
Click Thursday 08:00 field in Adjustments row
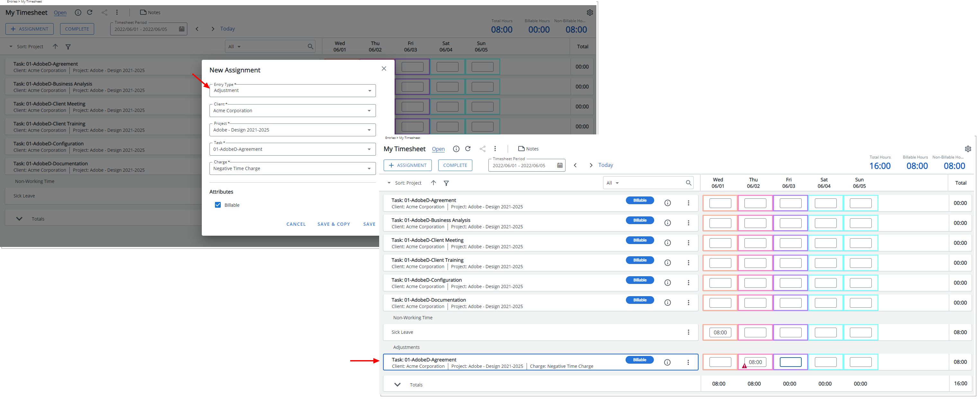pyautogui.click(x=755, y=362)
